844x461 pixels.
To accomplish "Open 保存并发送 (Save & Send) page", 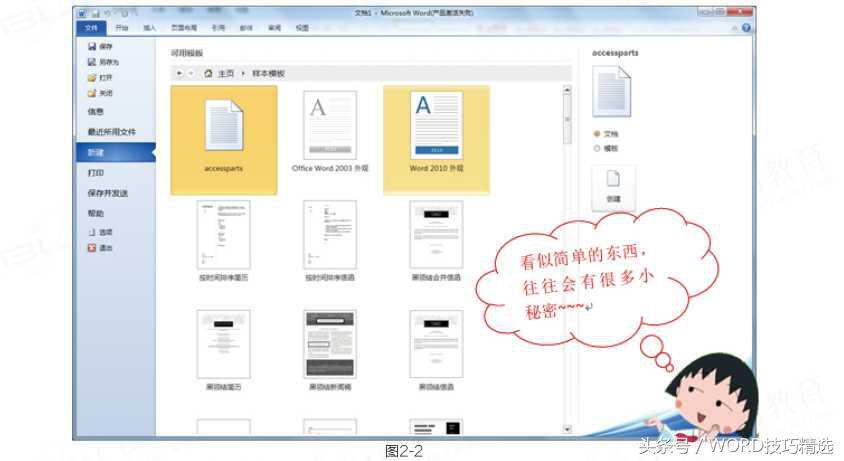I will (x=108, y=193).
